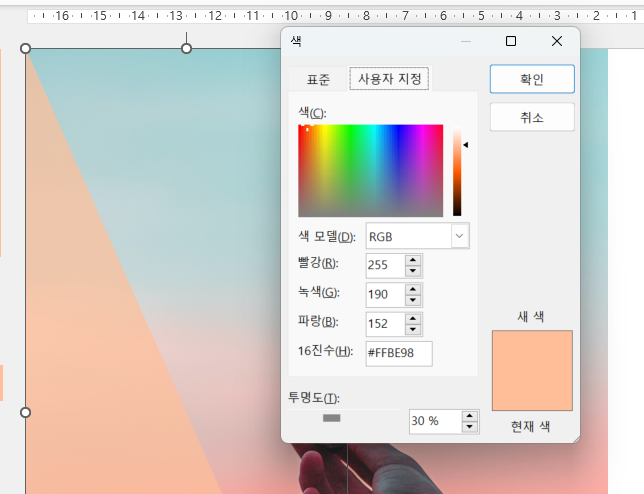The image size is (644, 494).
Task: Click the horizontal ruler at mark 13
Action: tap(176, 16)
